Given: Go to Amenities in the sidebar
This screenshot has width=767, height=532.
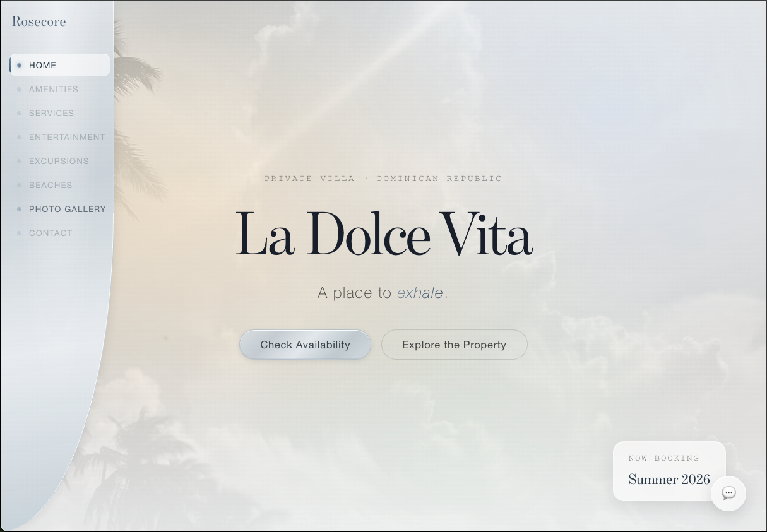Looking at the screenshot, I should pos(60,89).
